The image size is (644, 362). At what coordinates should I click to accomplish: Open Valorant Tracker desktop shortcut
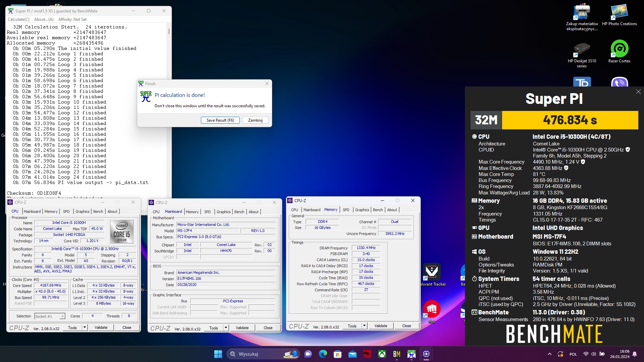pos(432,275)
